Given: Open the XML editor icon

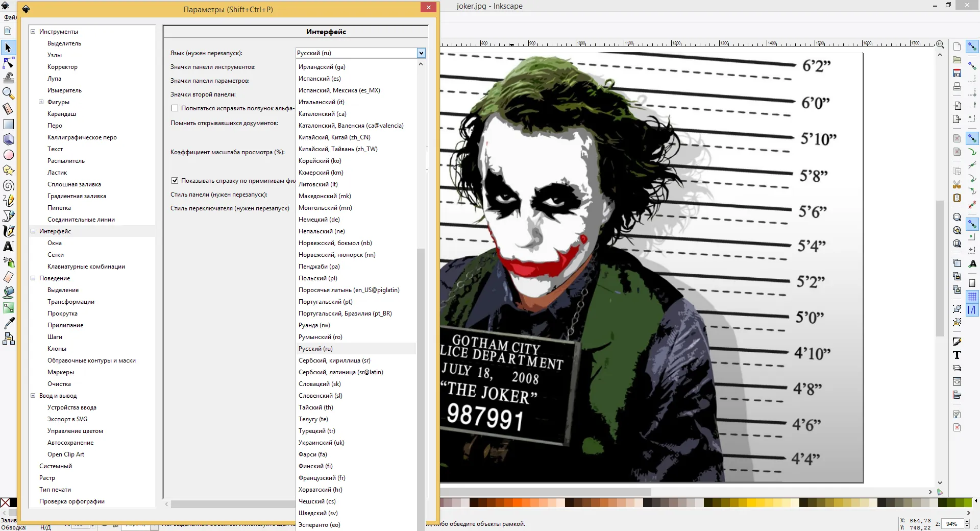Looking at the screenshot, I should pos(957,381).
